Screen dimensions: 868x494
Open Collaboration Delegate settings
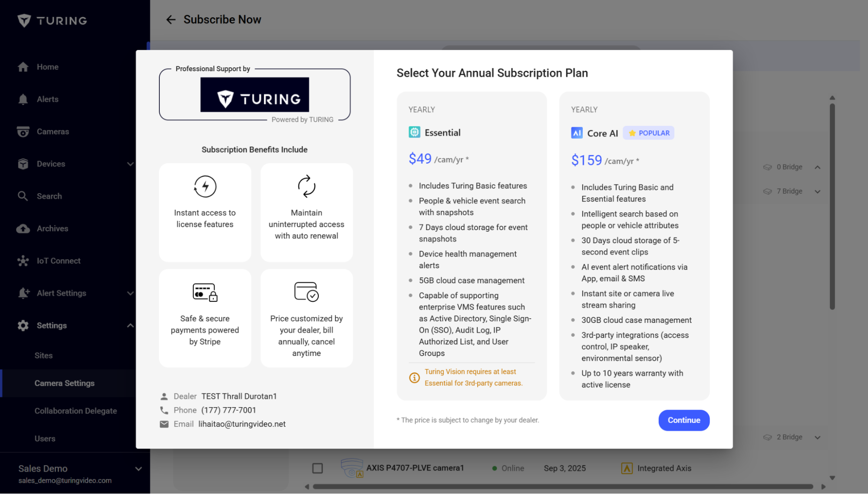click(x=75, y=411)
